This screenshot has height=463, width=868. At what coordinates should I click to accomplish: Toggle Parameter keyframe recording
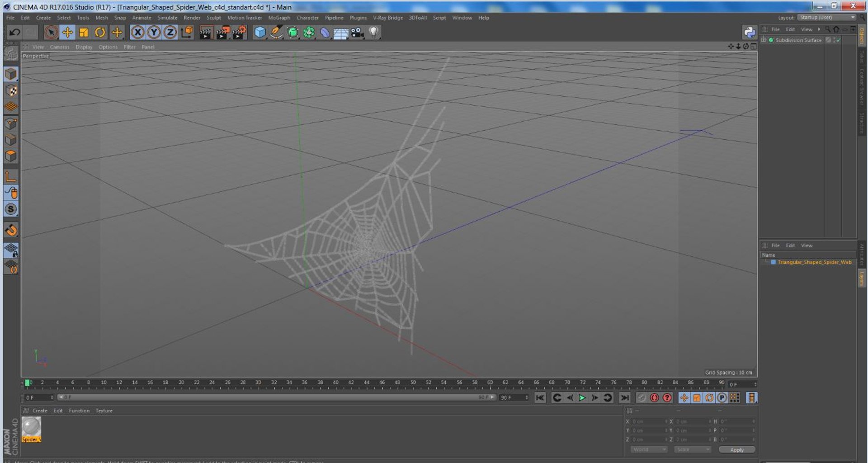pos(722,398)
